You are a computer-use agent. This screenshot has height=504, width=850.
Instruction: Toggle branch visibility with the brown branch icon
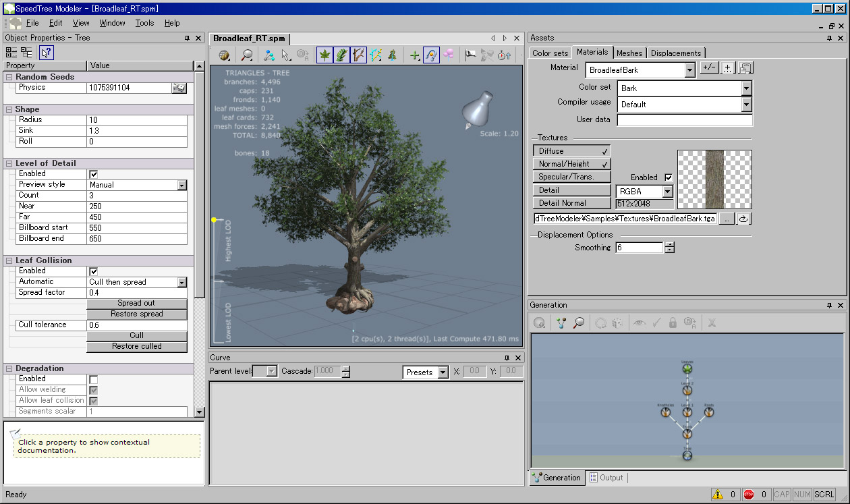point(359,55)
